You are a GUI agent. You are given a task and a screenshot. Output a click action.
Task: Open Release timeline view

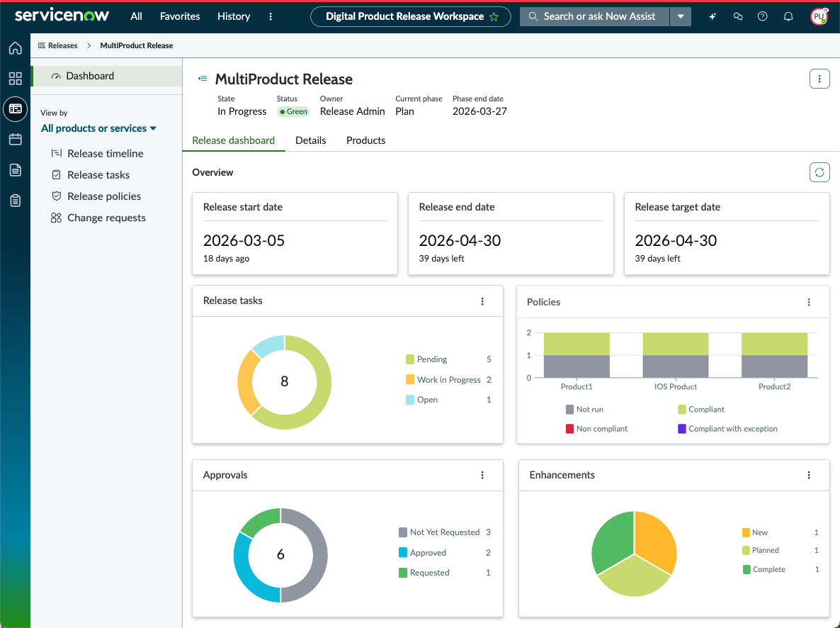click(98, 153)
